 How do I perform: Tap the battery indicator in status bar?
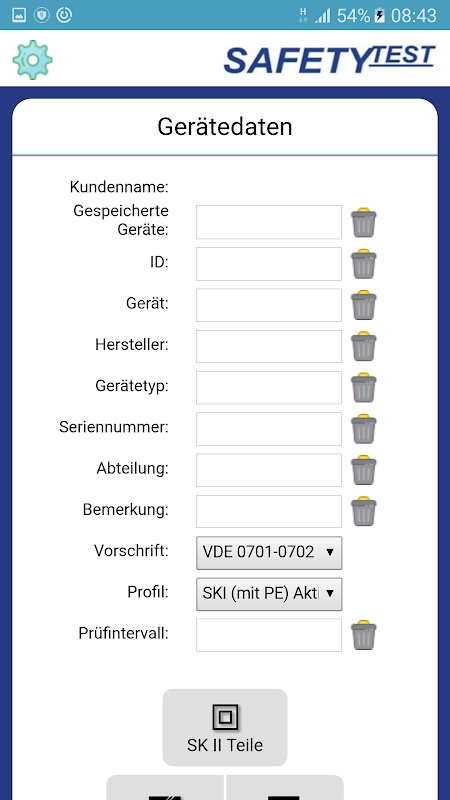[x=379, y=15]
